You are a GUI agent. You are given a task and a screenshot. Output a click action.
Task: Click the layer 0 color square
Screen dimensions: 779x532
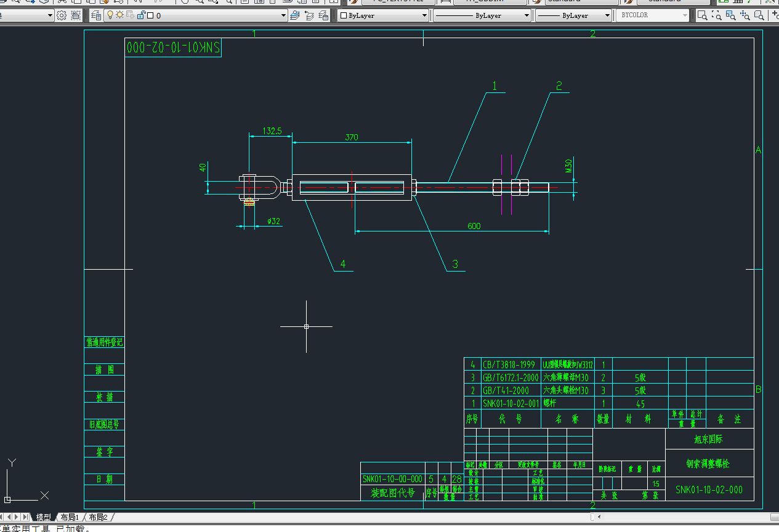point(151,15)
